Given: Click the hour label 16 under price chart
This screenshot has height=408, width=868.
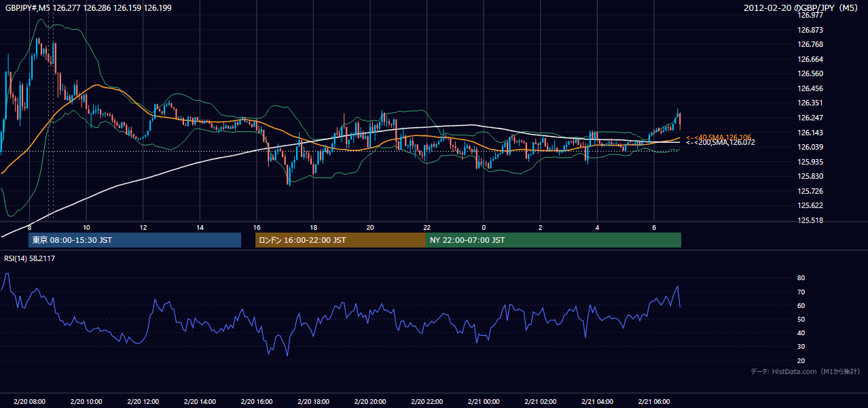Looking at the screenshot, I should coord(257,227).
